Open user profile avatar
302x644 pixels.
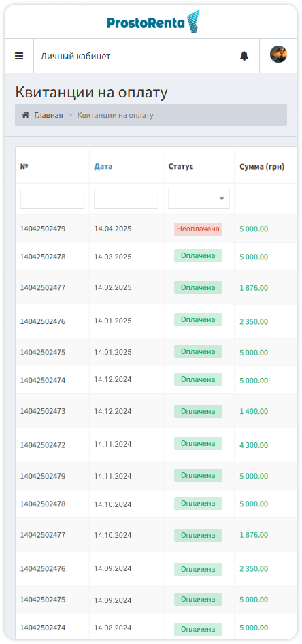pyautogui.click(x=278, y=54)
